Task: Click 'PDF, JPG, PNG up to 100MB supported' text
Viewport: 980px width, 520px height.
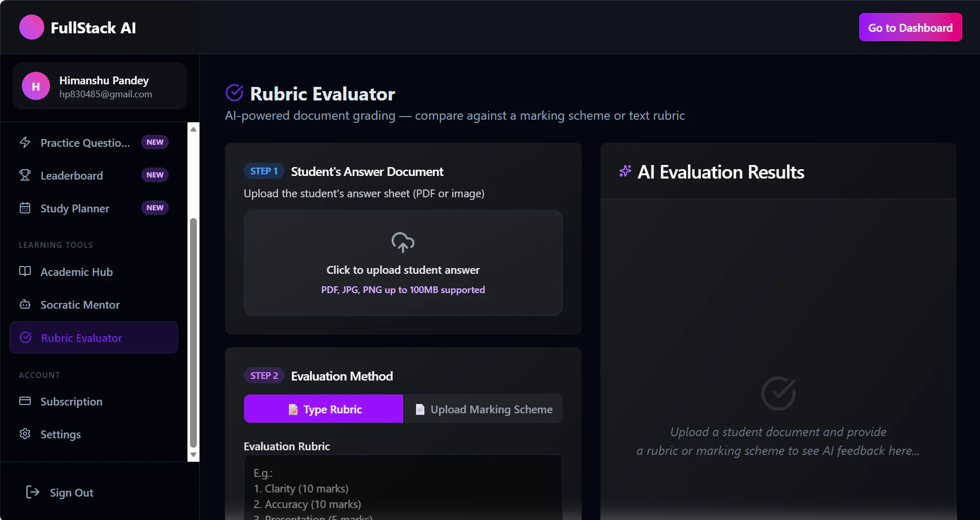Action: click(403, 289)
